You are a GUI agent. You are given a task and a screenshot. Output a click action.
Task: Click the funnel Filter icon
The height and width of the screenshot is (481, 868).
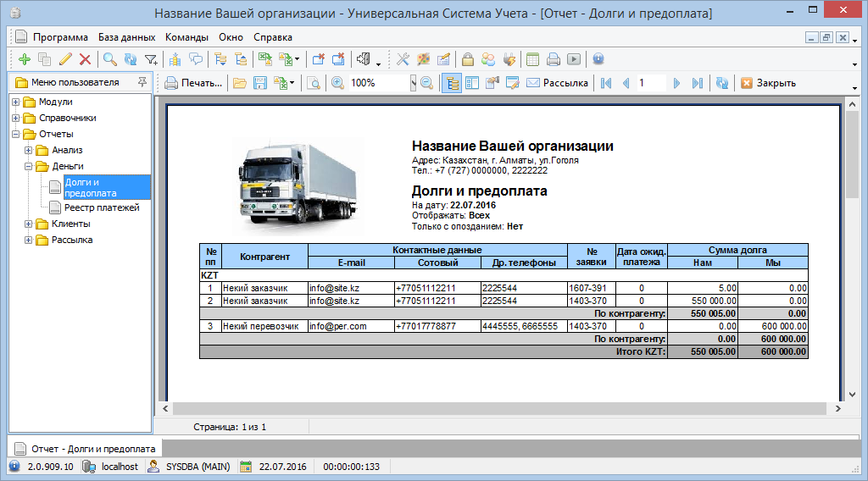pyautogui.click(x=151, y=59)
